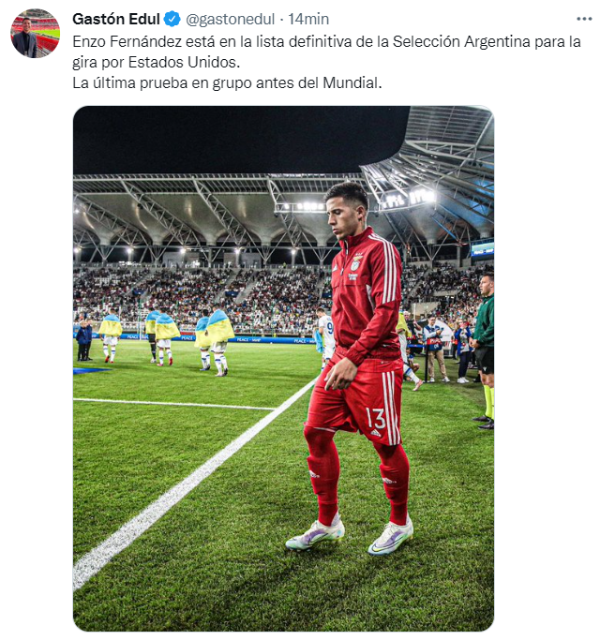Click the text 'gira por Estados Unidos.'

click(156, 62)
